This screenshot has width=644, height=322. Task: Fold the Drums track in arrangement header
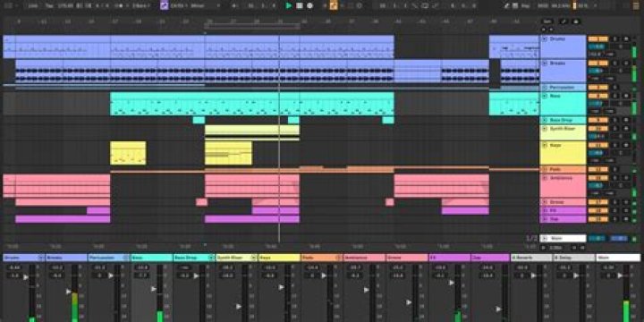pyautogui.click(x=545, y=39)
